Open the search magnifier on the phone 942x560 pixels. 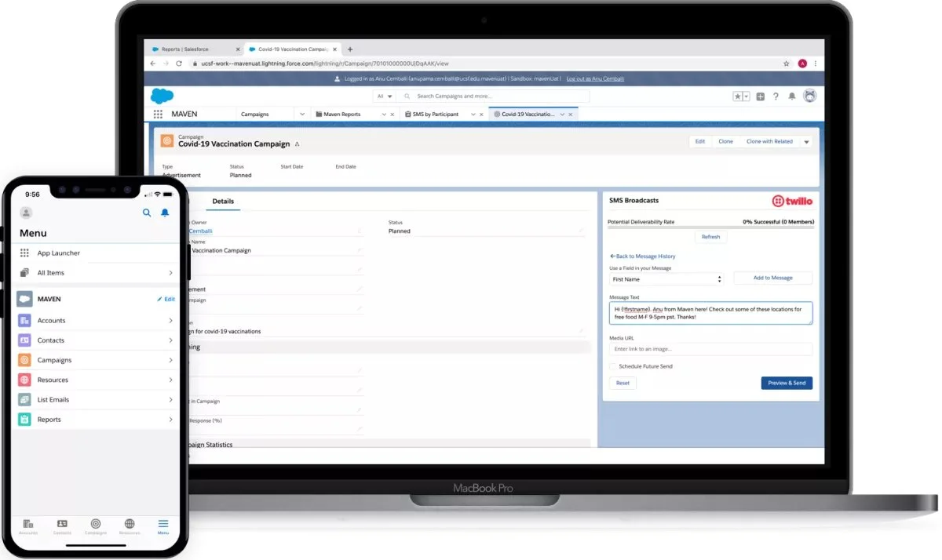pos(147,213)
